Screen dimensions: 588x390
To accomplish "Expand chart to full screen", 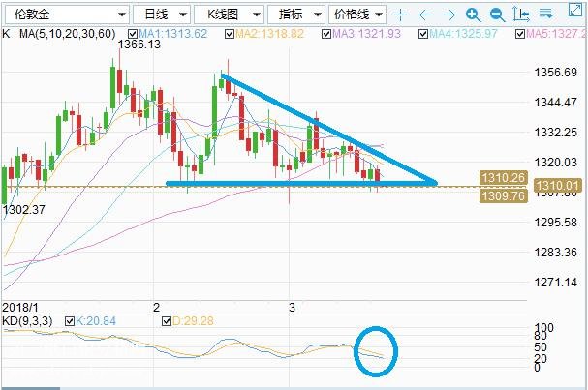I will (x=575, y=10).
